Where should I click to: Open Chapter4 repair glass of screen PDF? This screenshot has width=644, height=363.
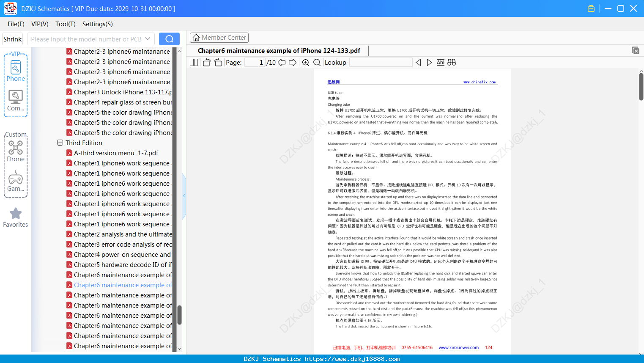[x=123, y=102]
